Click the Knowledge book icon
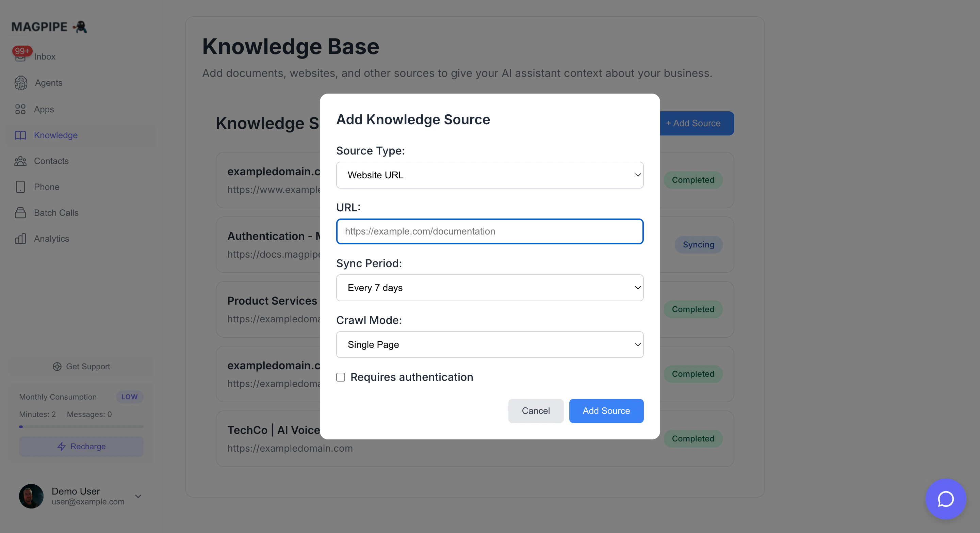This screenshot has height=533, width=980. click(x=20, y=135)
